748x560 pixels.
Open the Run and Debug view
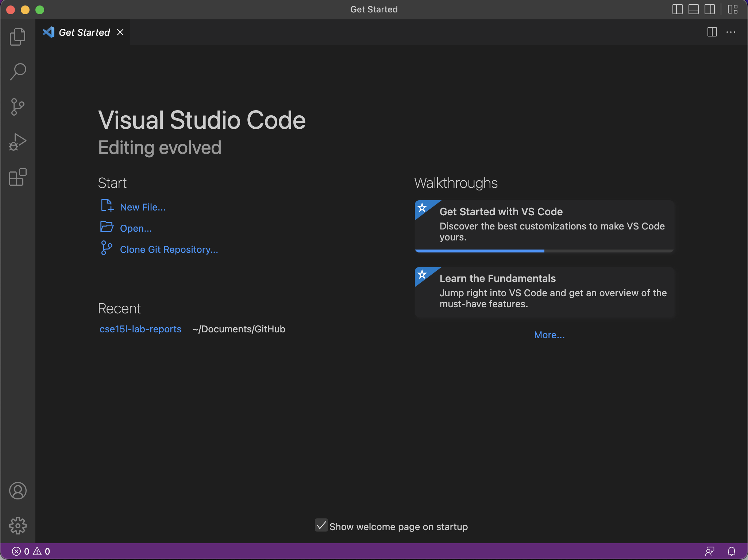tap(18, 142)
